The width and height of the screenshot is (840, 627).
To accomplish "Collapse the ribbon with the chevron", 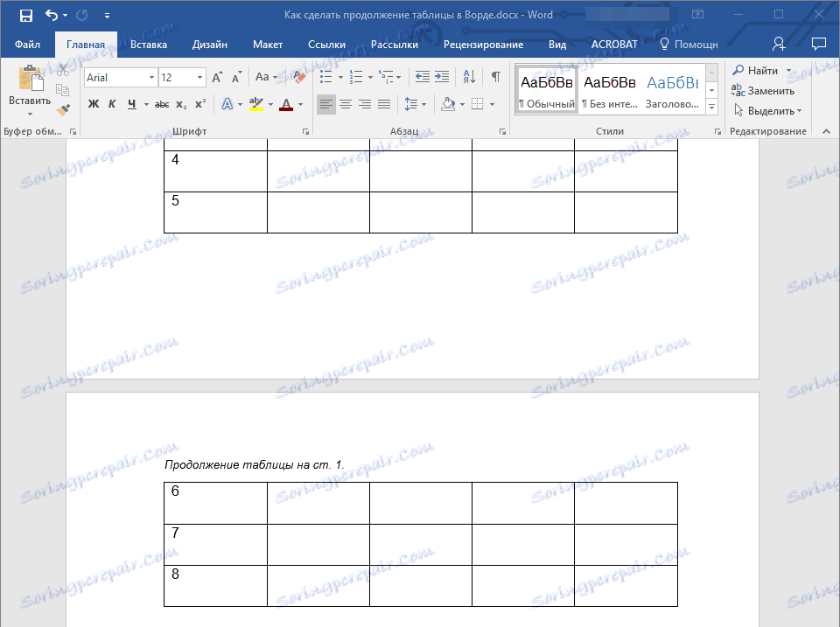I will pos(826,131).
